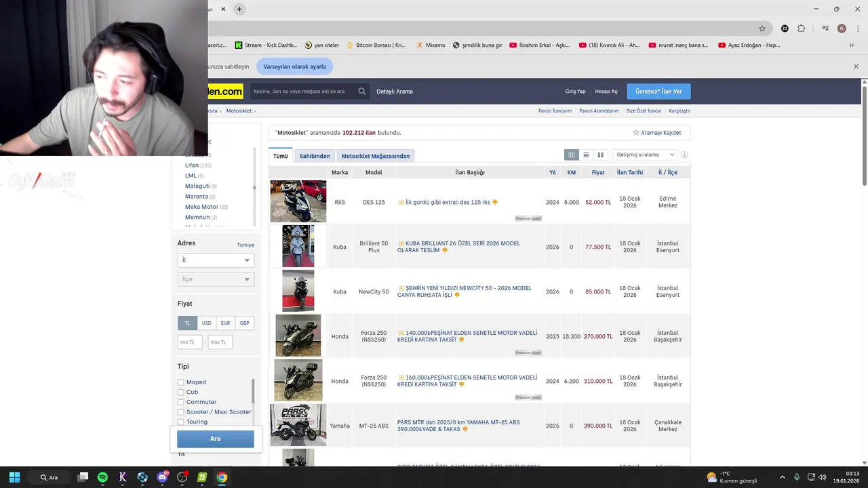Select the Tümü tab

click(x=281, y=156)
